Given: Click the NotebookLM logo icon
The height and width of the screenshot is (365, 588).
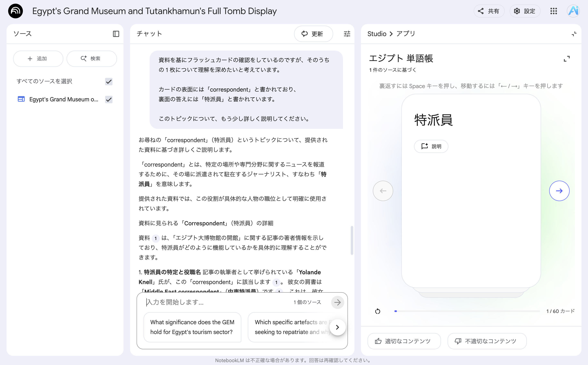Looking at the screenshot, I should 16,11.
